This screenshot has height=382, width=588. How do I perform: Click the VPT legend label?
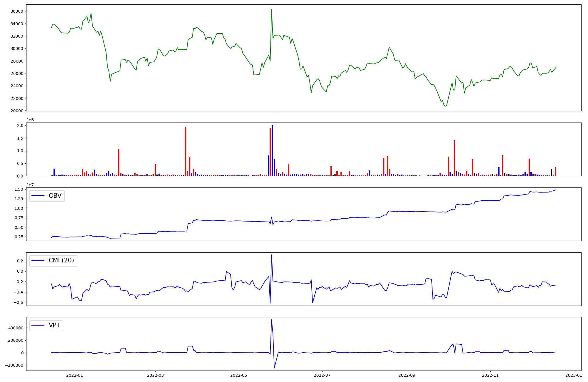coord(54,325)
